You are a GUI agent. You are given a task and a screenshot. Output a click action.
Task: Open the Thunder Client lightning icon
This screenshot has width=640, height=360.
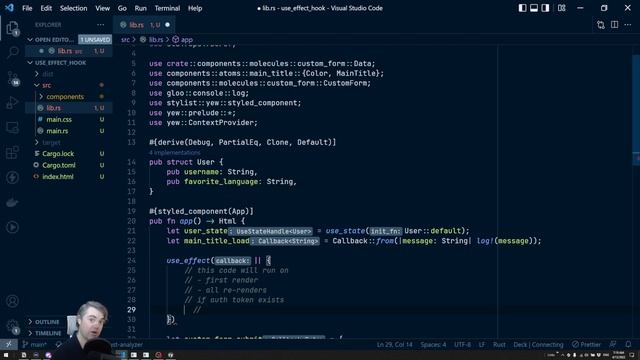[x=12, y=178]
